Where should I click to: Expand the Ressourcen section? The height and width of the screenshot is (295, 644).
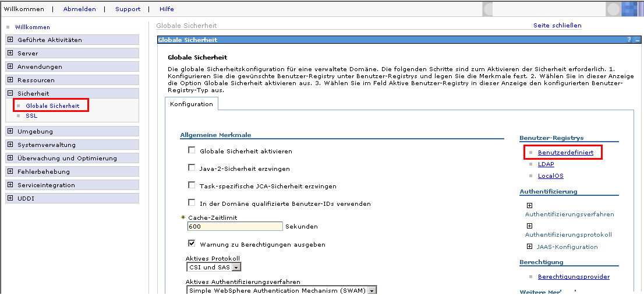(x=10, y=80)
